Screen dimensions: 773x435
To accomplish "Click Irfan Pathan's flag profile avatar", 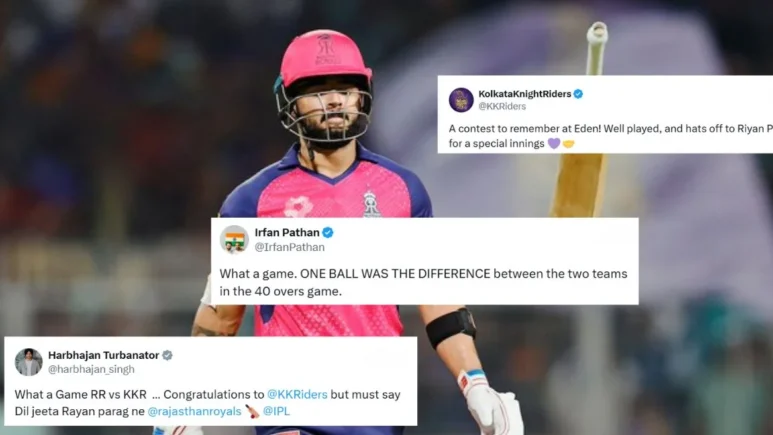I will pos(234,240).
